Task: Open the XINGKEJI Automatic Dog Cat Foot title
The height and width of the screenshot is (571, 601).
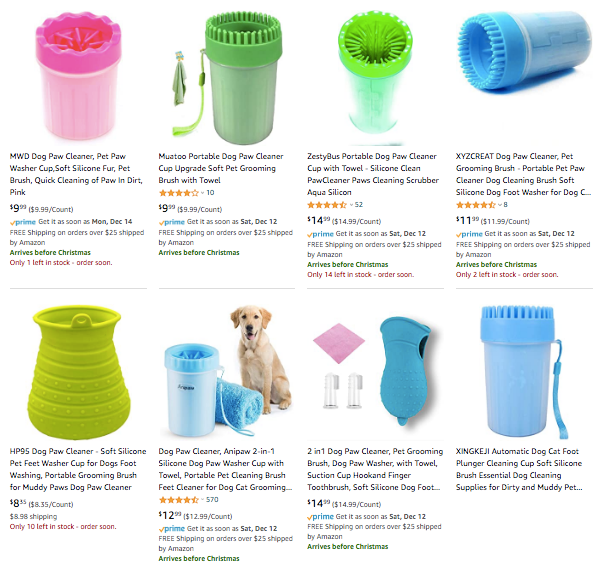Action: (519, 469)
